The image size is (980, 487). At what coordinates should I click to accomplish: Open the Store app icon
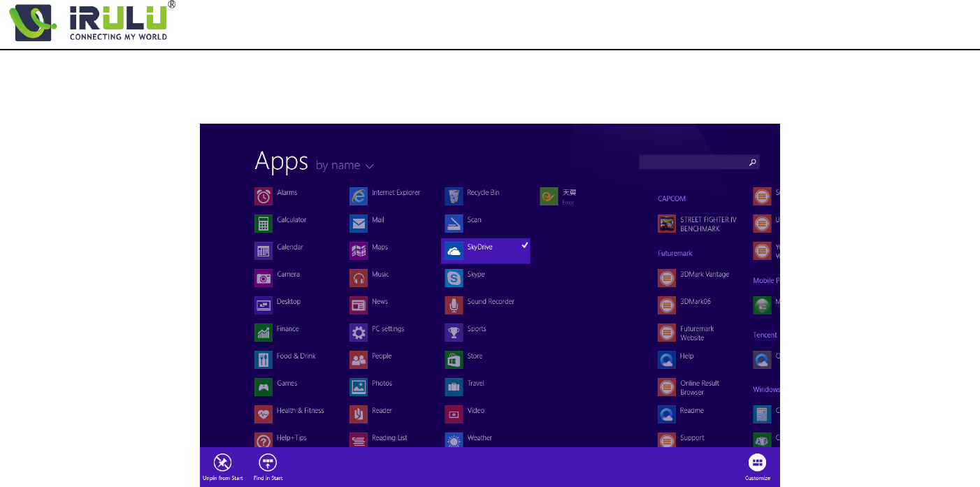click(x=454, y=360)
